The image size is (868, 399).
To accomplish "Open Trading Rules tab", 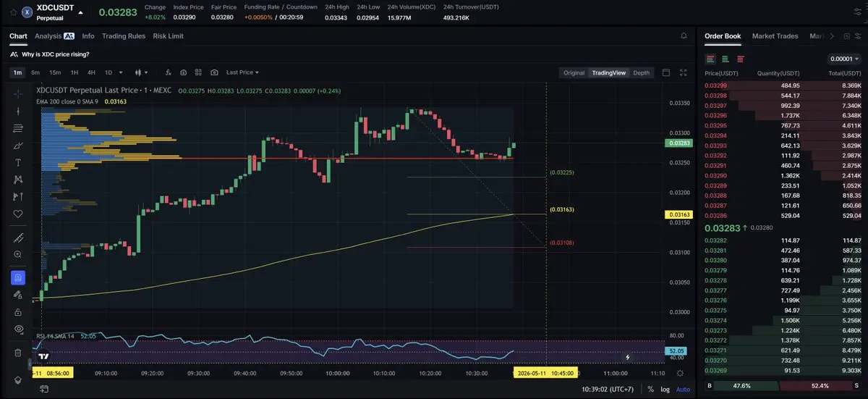I will (x=124, y=35).
